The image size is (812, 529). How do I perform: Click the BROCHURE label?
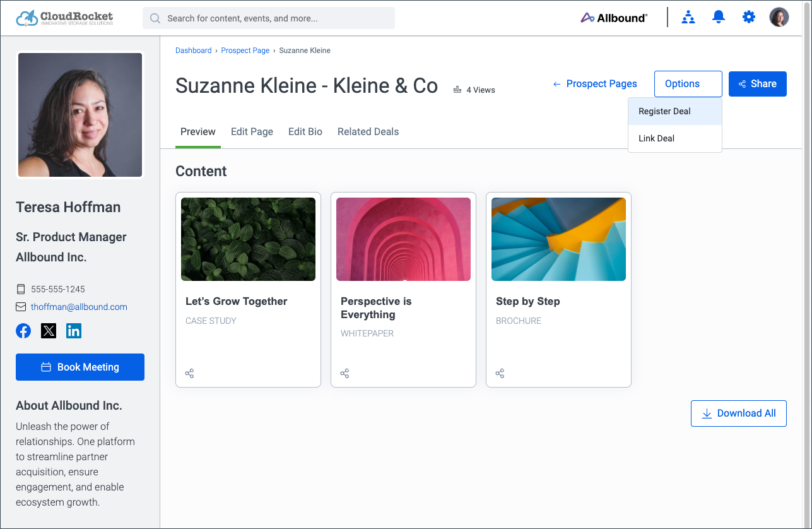coord(519,321)
